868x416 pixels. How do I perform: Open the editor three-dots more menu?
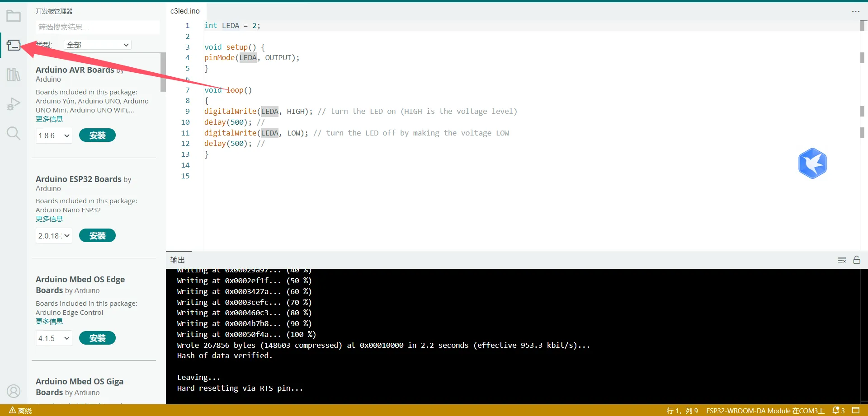point(855,11)
